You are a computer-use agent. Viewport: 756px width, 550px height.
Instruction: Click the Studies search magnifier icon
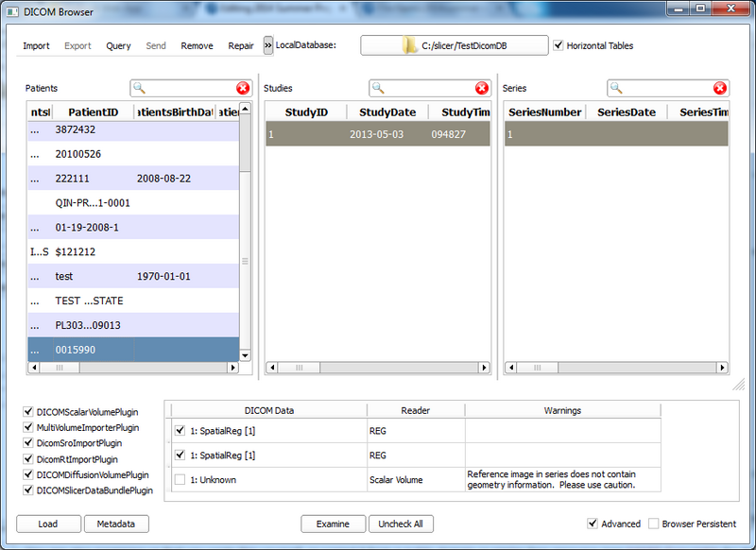tap(379, 88)
